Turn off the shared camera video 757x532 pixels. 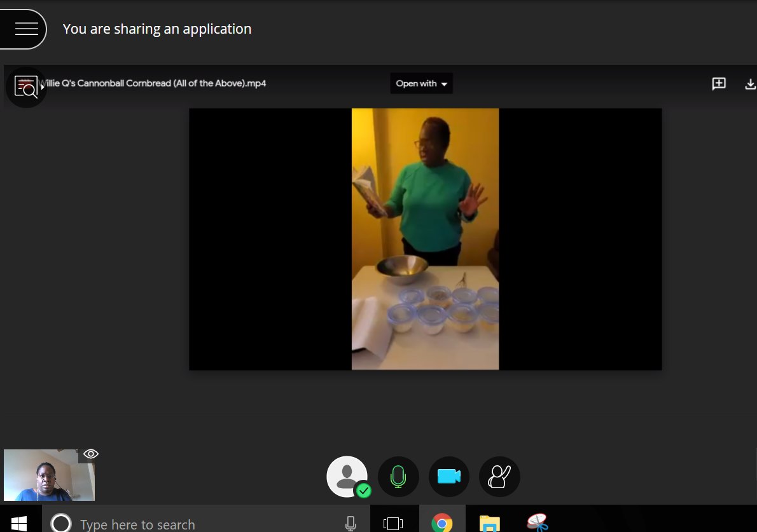tap(449, 477)
